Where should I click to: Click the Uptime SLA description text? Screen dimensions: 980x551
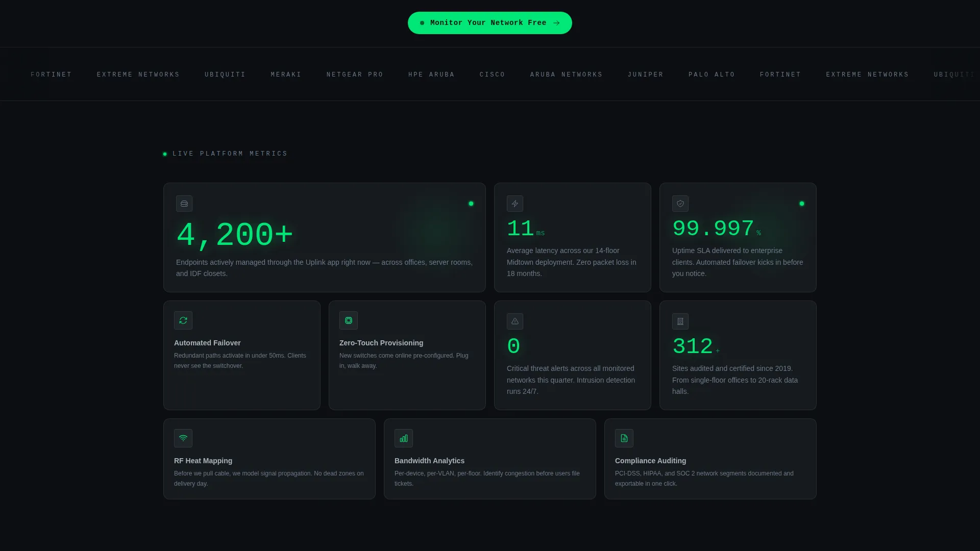click(738, 262)
